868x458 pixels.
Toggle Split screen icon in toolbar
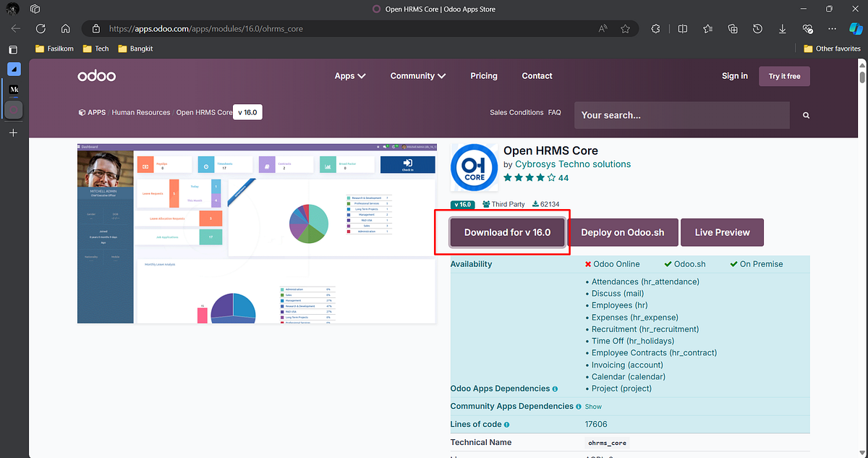coord(683,29)
